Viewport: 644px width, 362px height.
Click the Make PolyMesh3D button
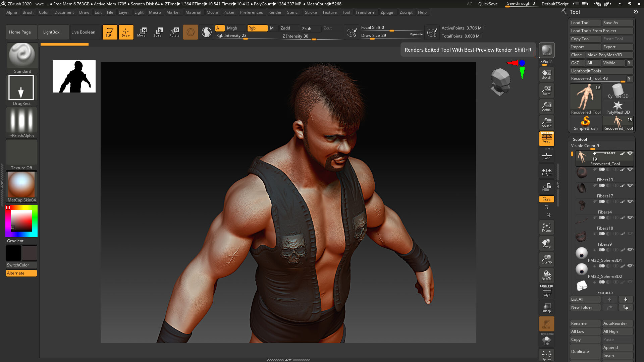click(x=610, y=55)
